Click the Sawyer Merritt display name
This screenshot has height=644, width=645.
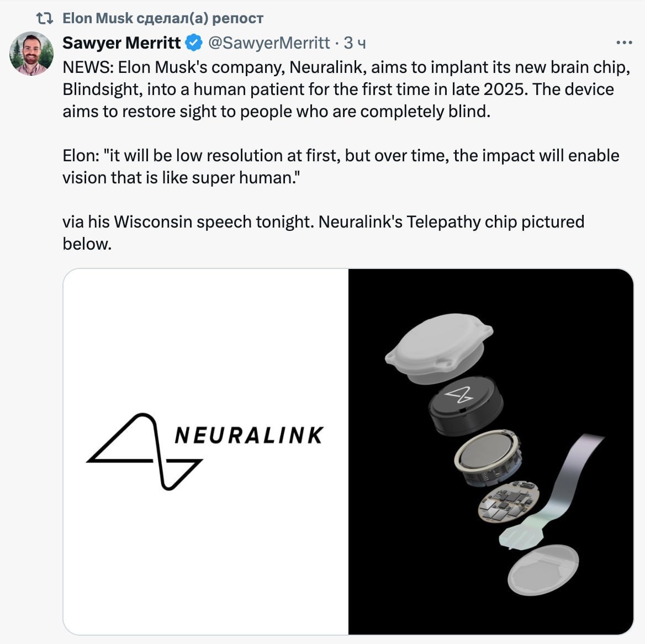coord(121,43)
